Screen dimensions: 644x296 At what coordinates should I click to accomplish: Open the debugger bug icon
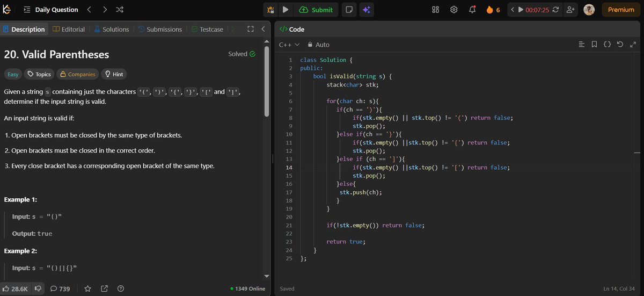[x=270, y=10]
